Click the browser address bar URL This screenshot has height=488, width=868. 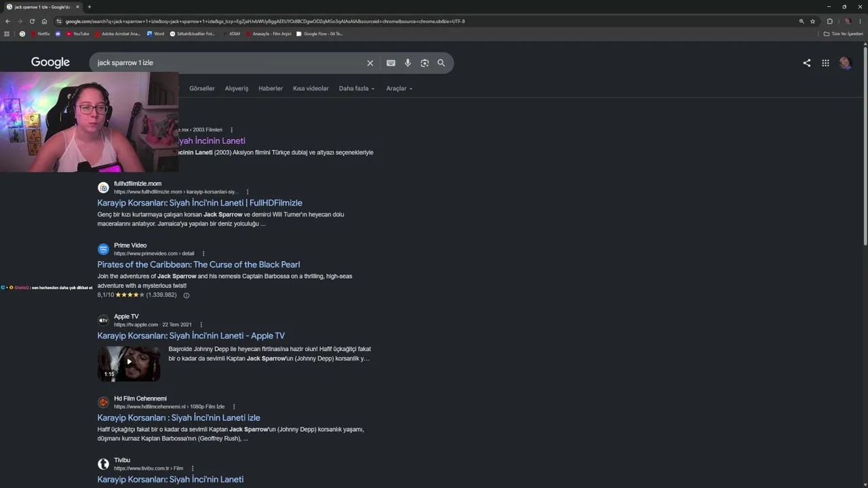tap(264, 21)
